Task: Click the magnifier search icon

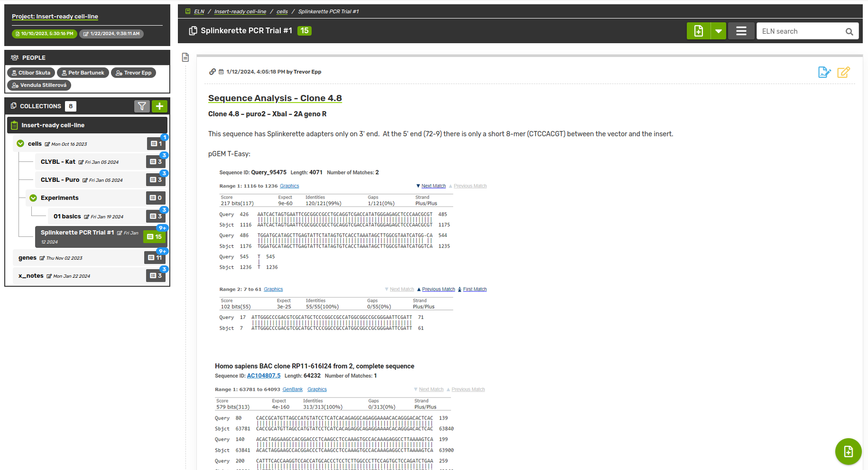Action: tap(849, 32)
